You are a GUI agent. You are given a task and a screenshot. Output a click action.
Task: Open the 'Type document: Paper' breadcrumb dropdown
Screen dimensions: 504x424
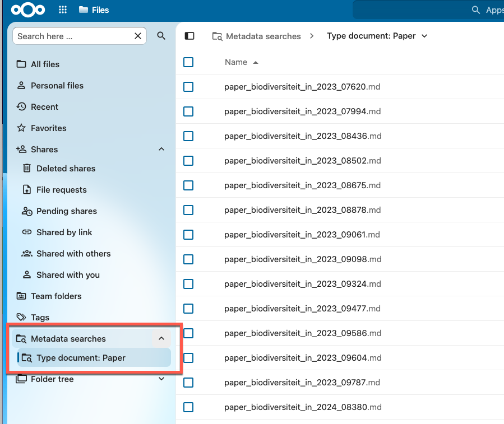tap(377, 36)
